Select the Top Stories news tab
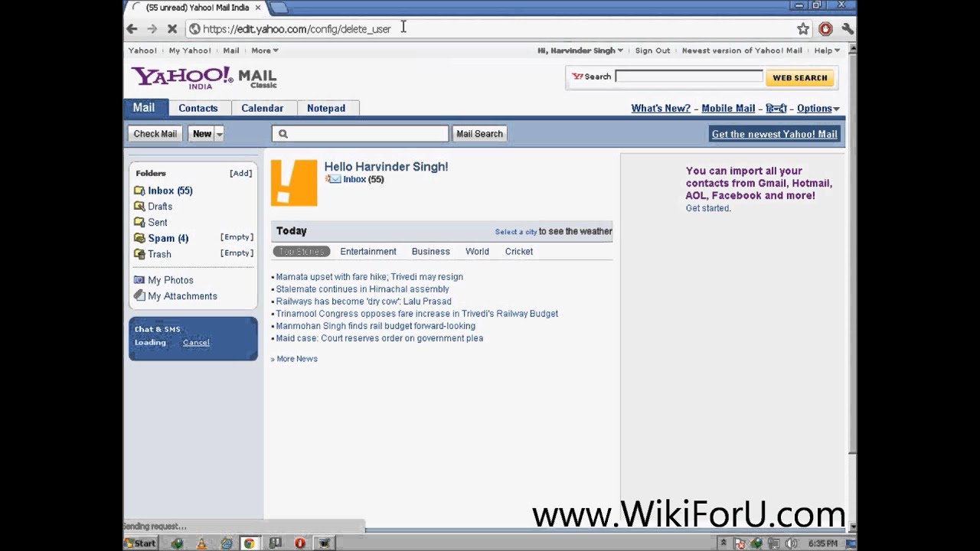The width and height of the screenshot is (980, 551). coord(302,252)
